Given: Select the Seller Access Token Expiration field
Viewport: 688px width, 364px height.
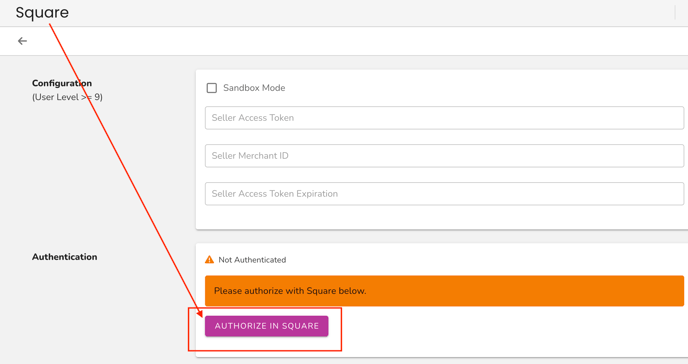Looking at the screenshot, I should [444, 194].
